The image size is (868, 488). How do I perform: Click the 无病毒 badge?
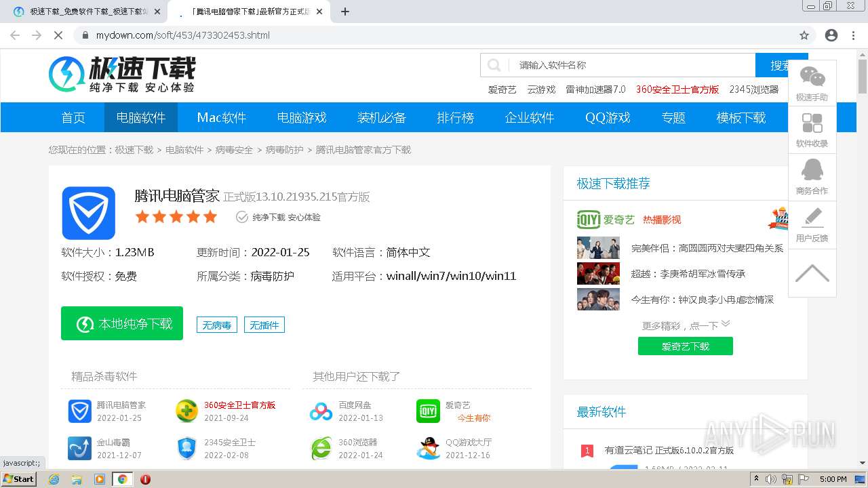click(217, 325)
